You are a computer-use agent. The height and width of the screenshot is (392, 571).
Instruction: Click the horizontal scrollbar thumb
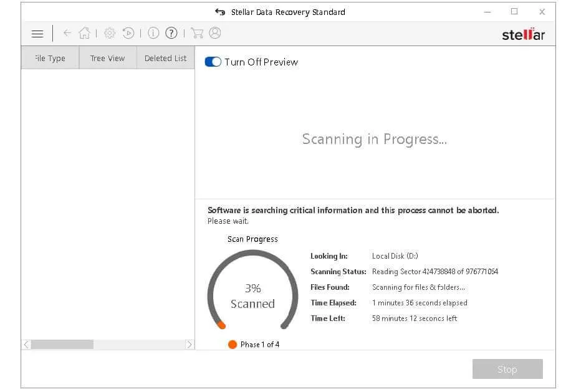pos(62,345)
